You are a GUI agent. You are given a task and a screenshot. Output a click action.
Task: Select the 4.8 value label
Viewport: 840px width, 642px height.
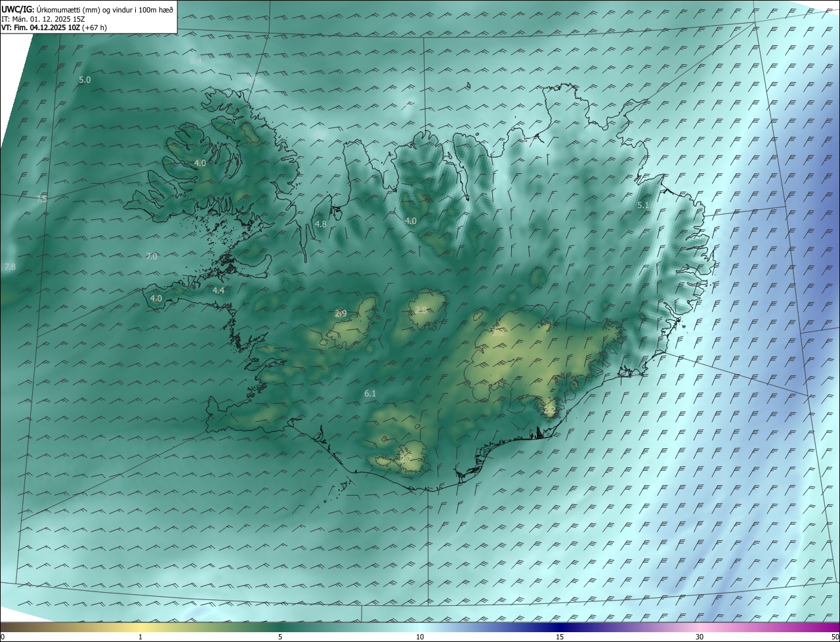[x=321, y=225]
